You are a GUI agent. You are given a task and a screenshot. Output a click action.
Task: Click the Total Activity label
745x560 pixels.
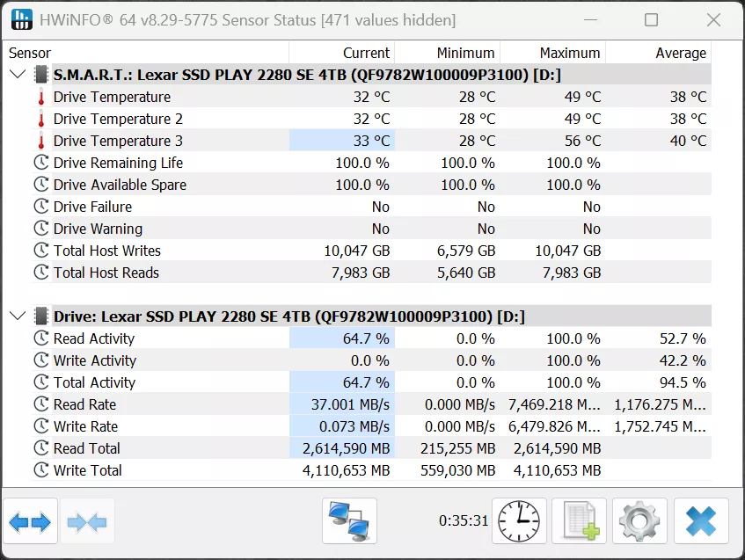tap(94, 382)
